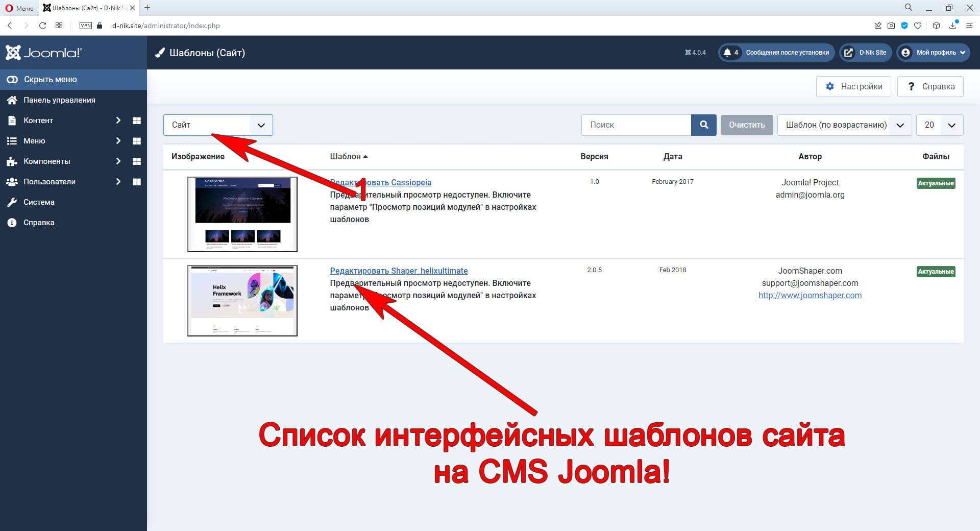Click the date text February 2017

(673, 182)
